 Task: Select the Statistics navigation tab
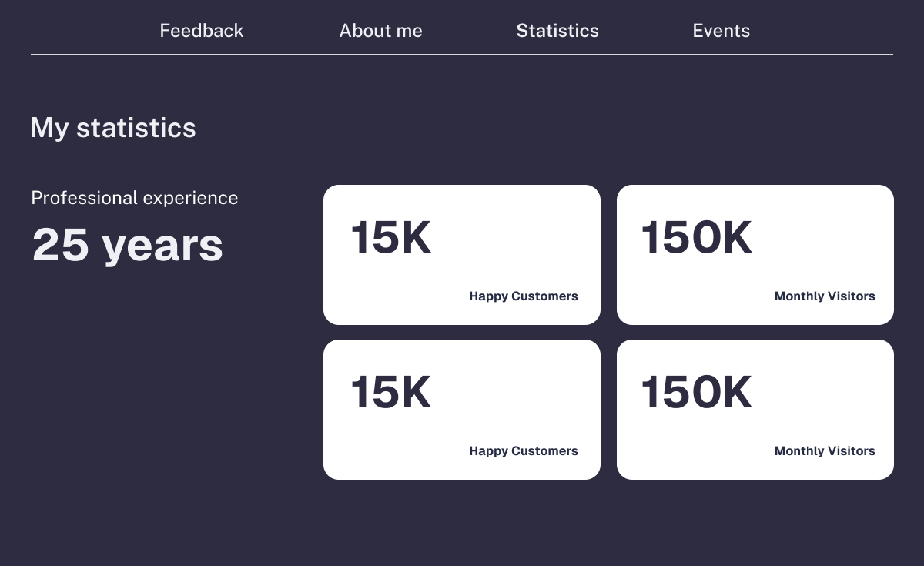(x=557, y=31)
